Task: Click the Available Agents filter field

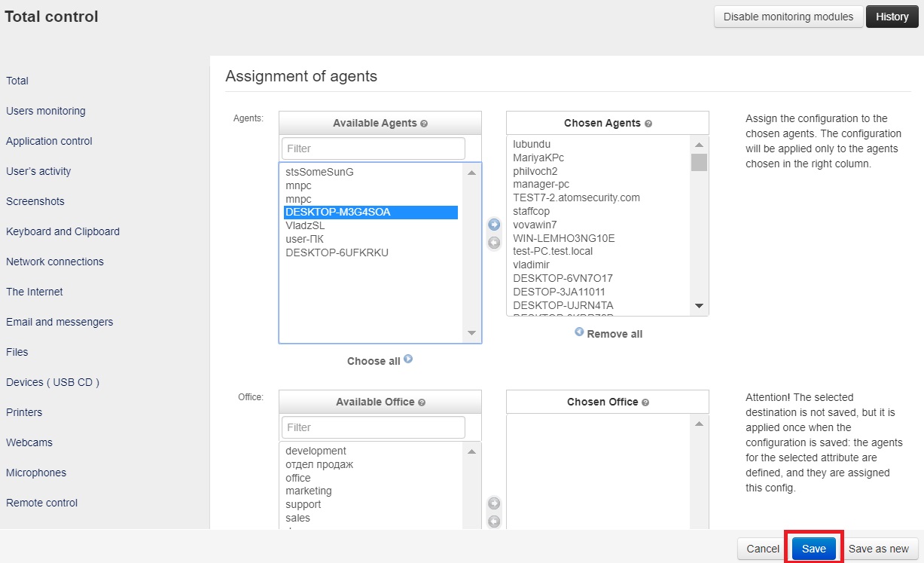Action: 374,148
